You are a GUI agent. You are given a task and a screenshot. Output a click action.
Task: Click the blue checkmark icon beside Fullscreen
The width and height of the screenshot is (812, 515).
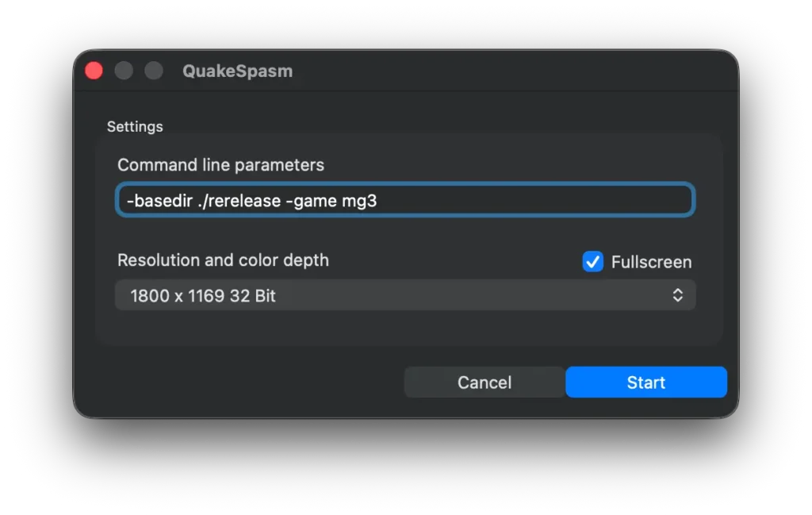[592, 262]
